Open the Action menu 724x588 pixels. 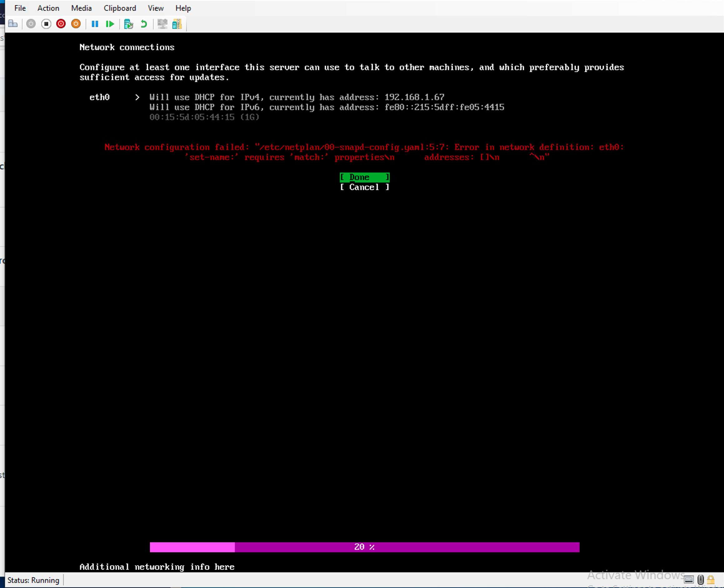(x=48, y=8)
